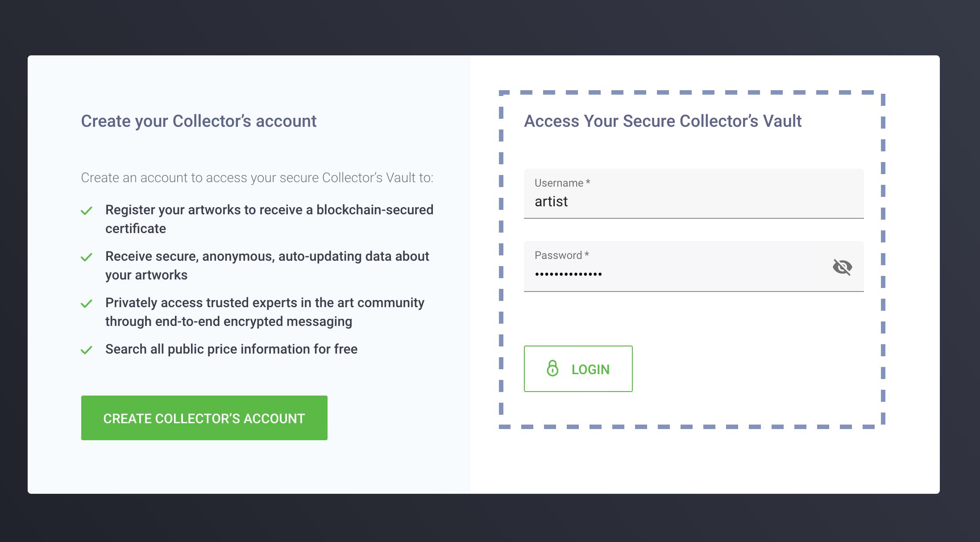
Task: Click the checkmark beside Receive secure, anonymous data
Action: tap(87, 257)
